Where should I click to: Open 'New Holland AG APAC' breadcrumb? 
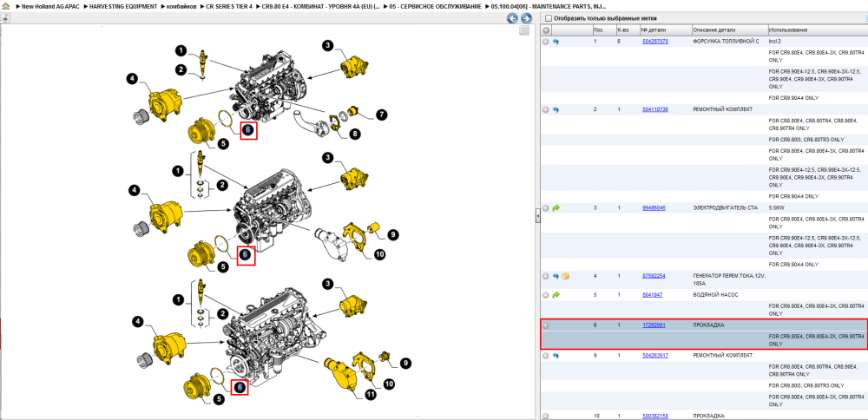[49, 5]
